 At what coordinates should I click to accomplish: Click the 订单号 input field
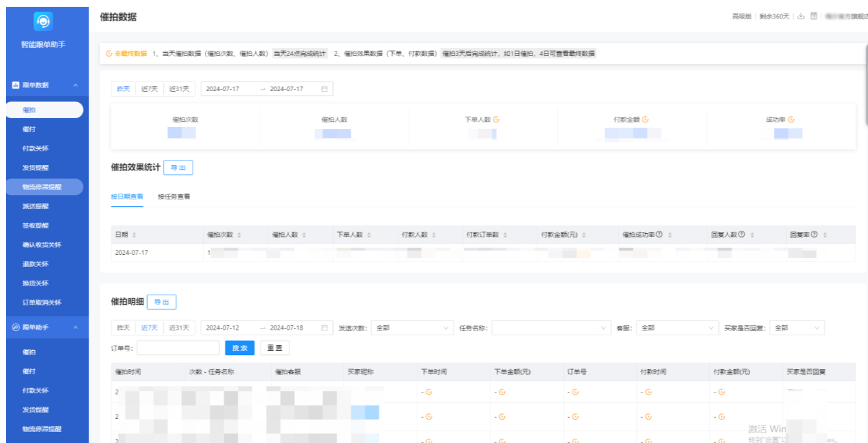178,348
